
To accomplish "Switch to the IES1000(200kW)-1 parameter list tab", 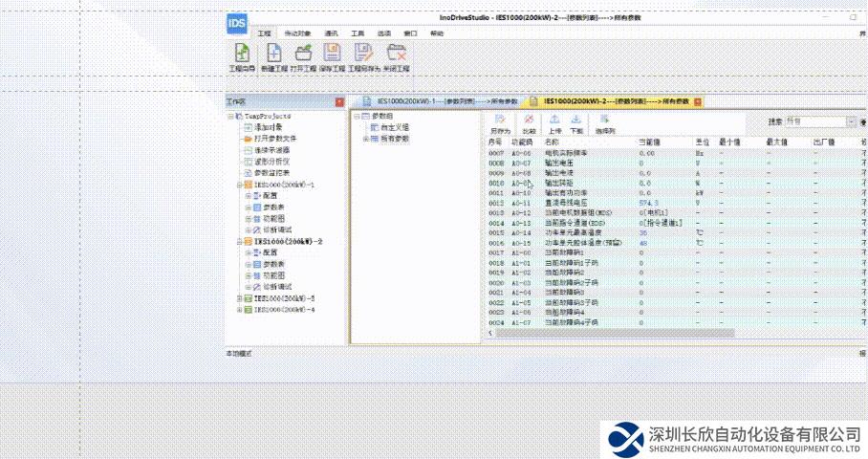I will point(442,100).
